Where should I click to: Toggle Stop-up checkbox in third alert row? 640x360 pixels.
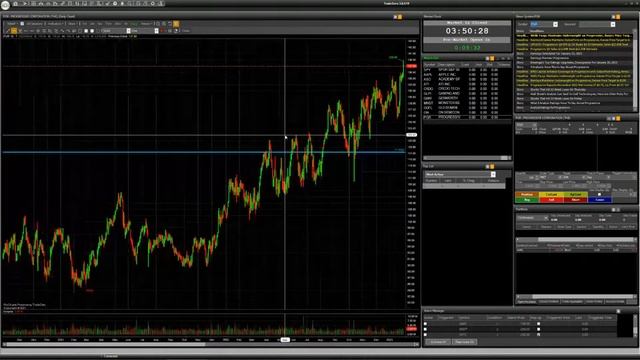tap(538, 335)
